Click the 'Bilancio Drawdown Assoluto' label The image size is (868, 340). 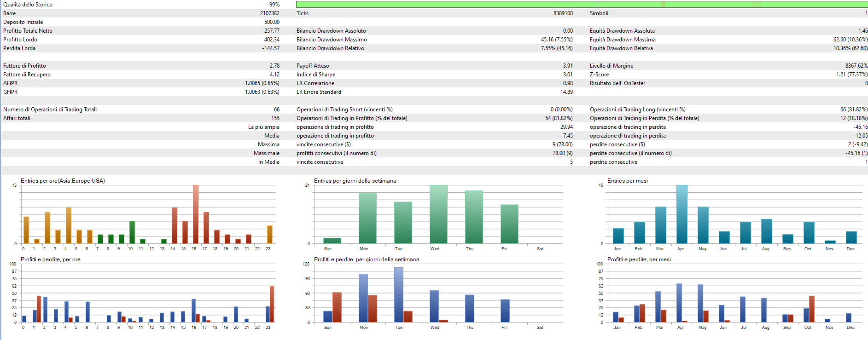tap(331, 31)
